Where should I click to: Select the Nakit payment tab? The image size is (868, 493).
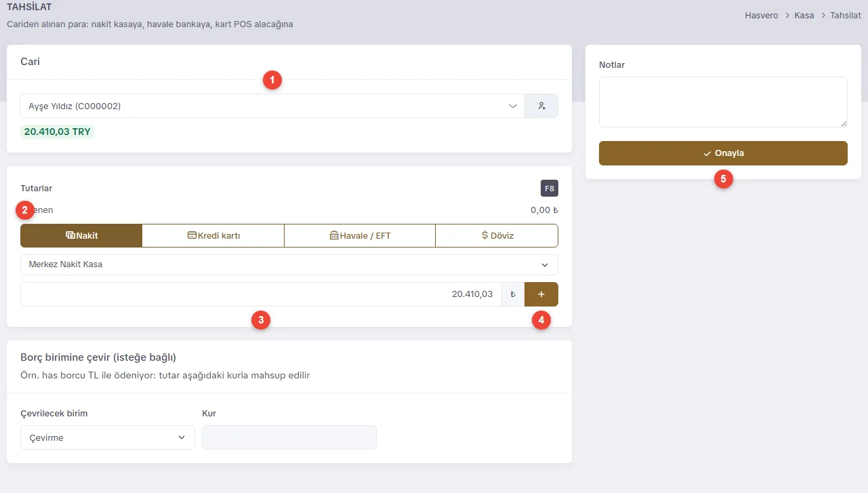(81, 236)
